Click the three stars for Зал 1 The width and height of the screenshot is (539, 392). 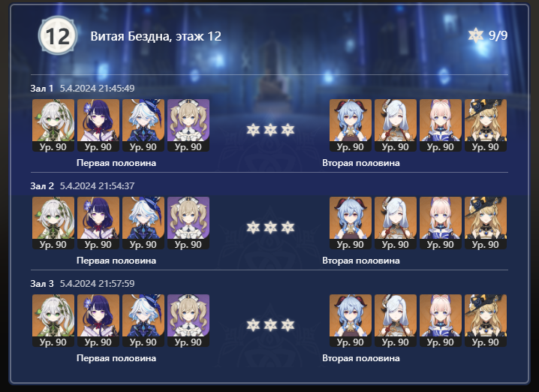[x=270, y=130]
